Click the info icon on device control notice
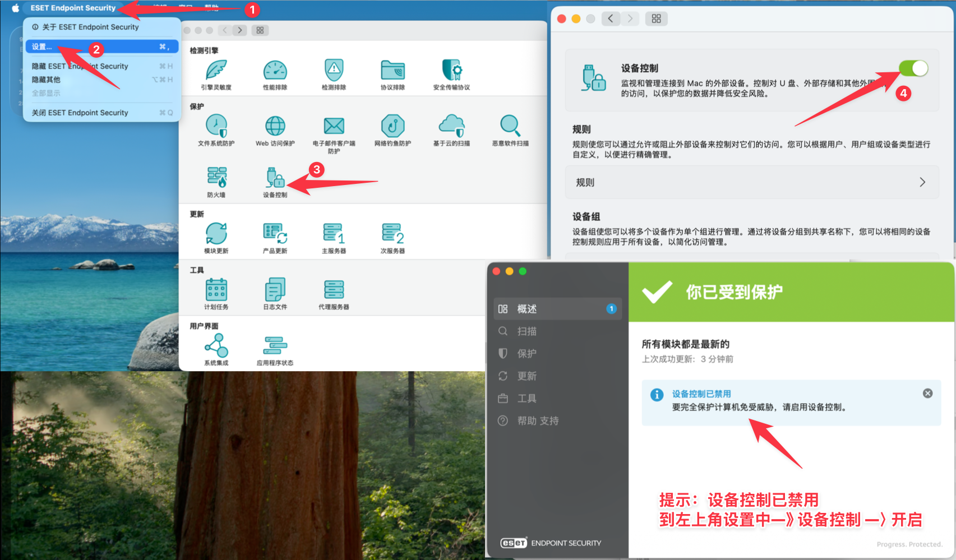 657,395
